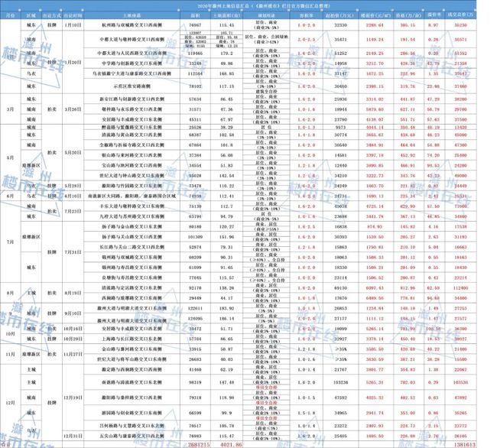The image size is (497, 448).
Task: Click the land area cell '168.85'
Action: pos(226,73)
